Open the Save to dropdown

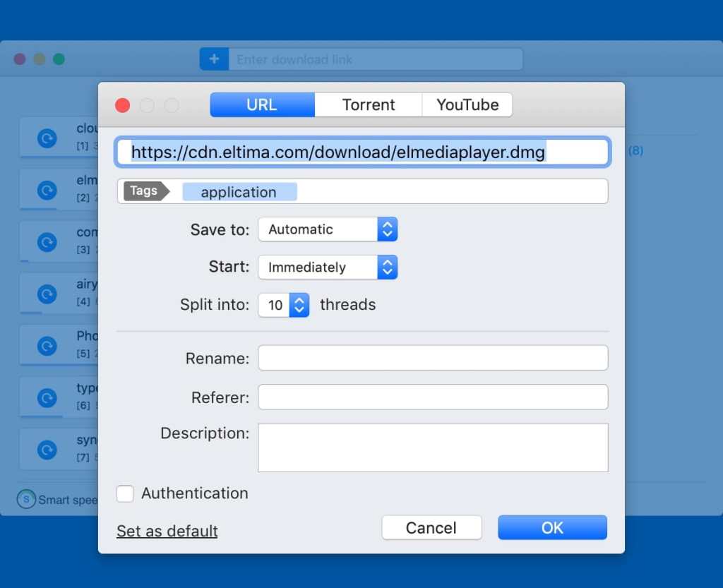tap(328, 229)
